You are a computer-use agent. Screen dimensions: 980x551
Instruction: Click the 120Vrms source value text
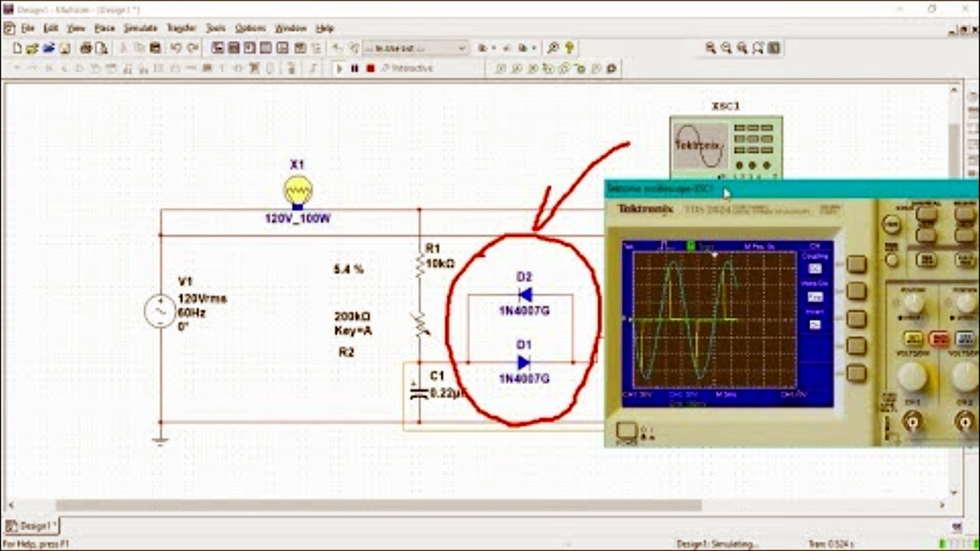[202, 298]
